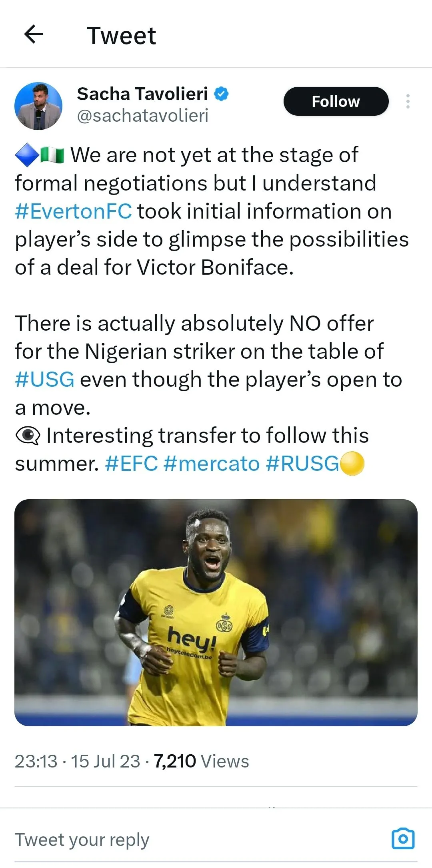The image size is (432, 868).
Task: Tap the eye speech bubble emoji
Action: pos(28,436)
